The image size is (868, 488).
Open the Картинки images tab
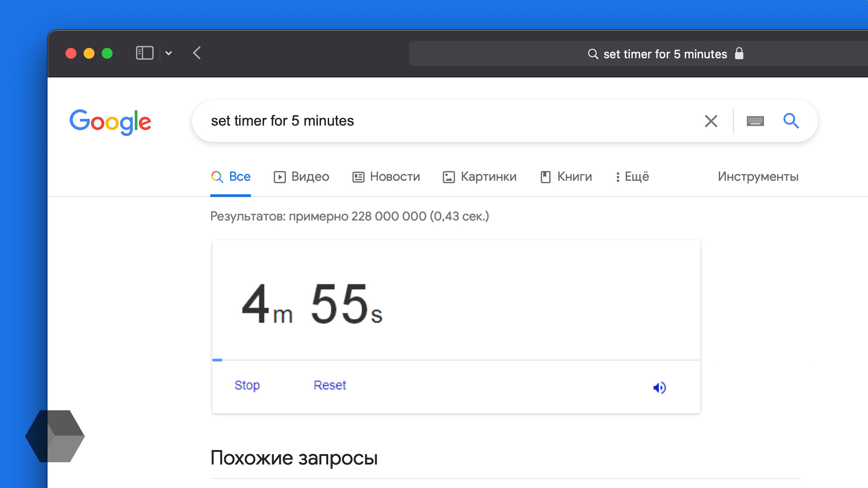point(480,177)
